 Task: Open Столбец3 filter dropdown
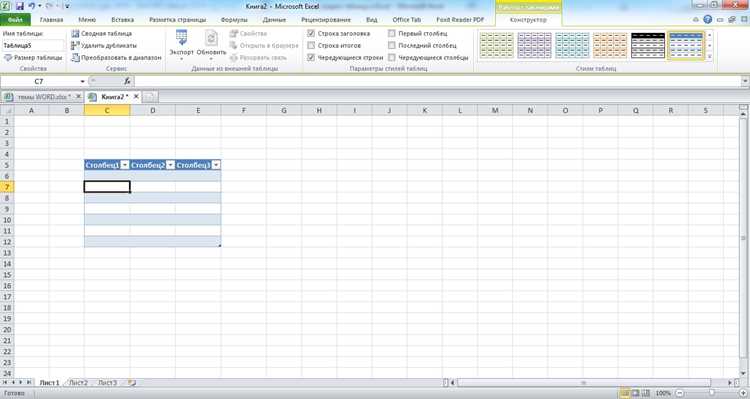(x=216, y=165)
